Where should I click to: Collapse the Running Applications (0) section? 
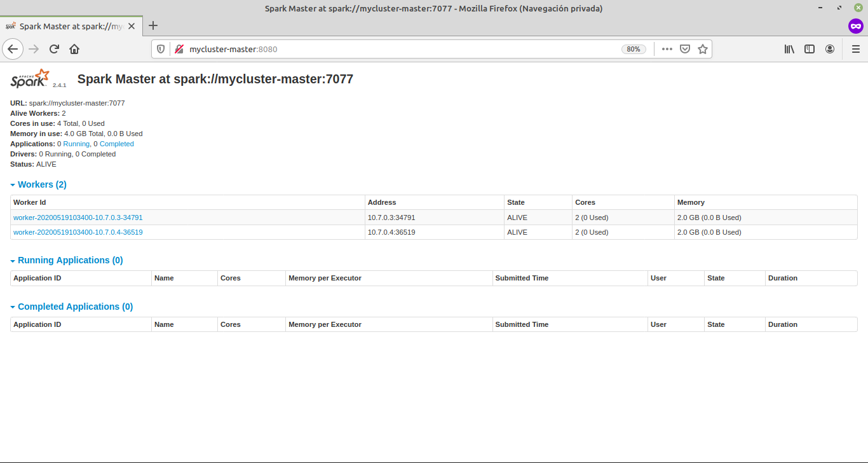click(x=67, y=260)
